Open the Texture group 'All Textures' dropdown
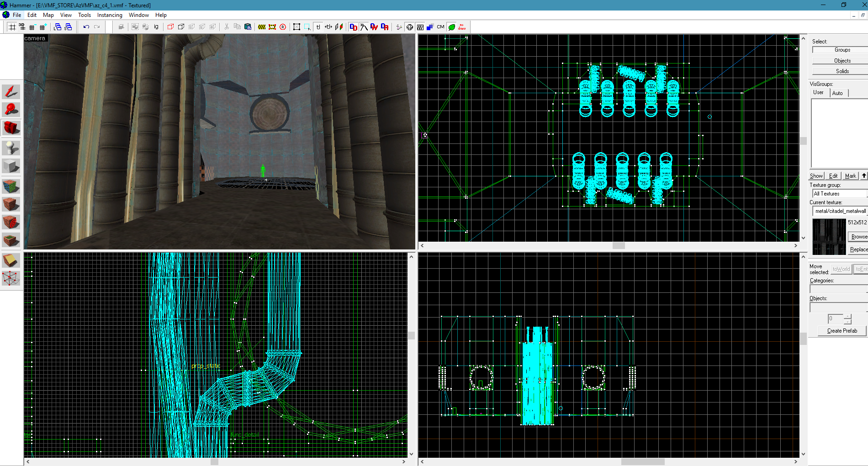The image size is (868, 466). pyautogui.click(x=840, y=194)
